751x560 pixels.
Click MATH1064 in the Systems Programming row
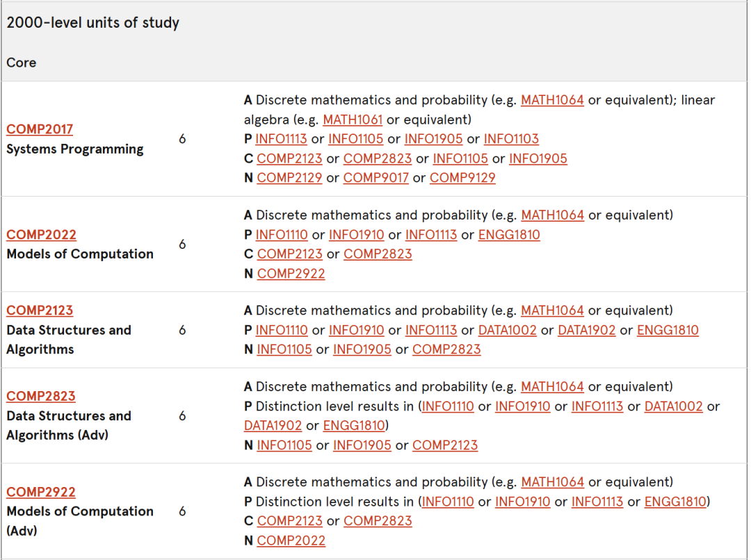coord(552,100)
